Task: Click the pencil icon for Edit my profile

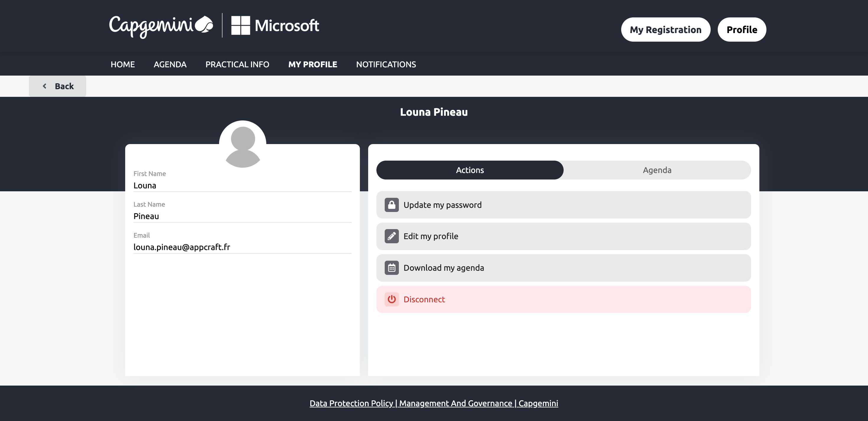Action: 391,236
